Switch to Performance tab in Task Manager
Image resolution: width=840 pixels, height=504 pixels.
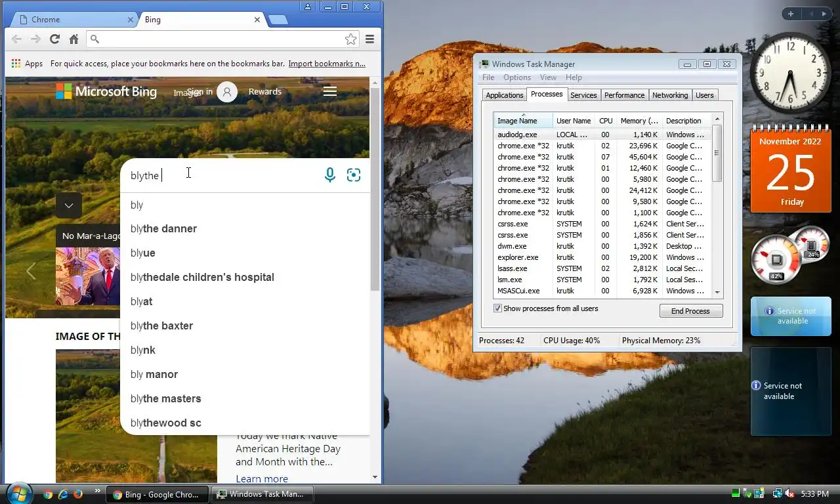624,95
